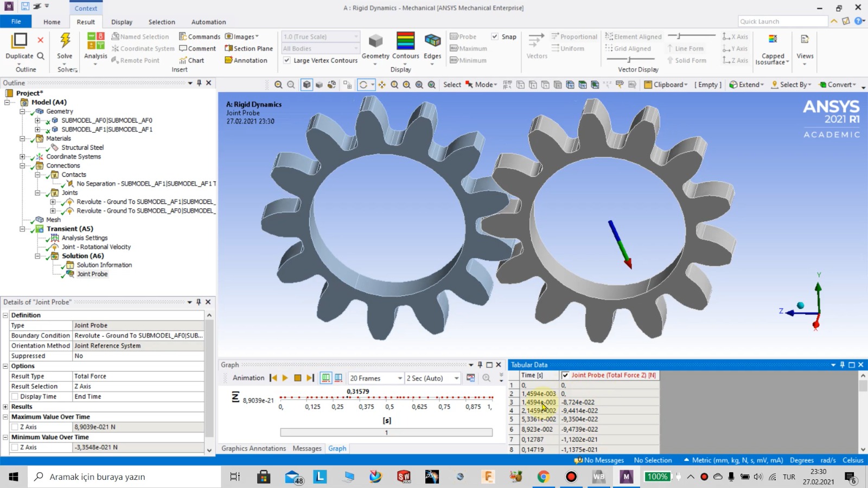The image size is (868, 488).
Task: Click the graph time step bar labeled 1
Action: (x=386, y=433)
